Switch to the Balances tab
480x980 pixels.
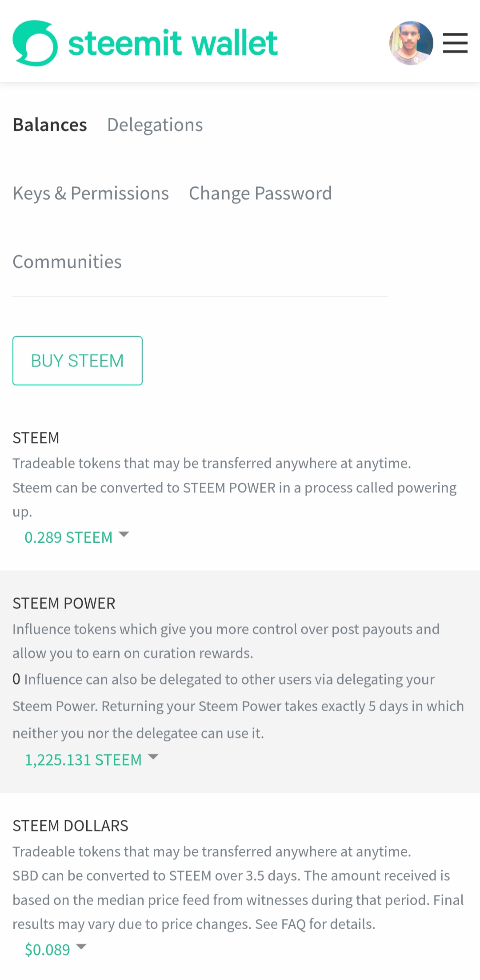pos(50,125)
